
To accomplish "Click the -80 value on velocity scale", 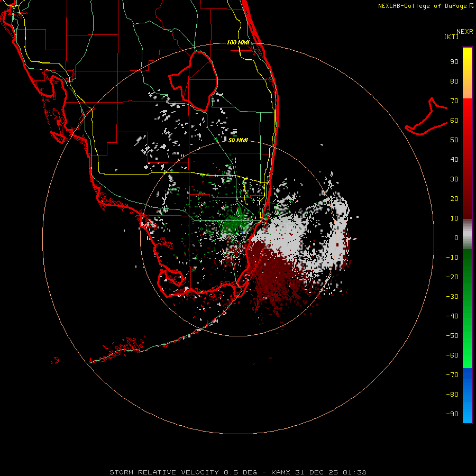I will click(x=452, y=395).
